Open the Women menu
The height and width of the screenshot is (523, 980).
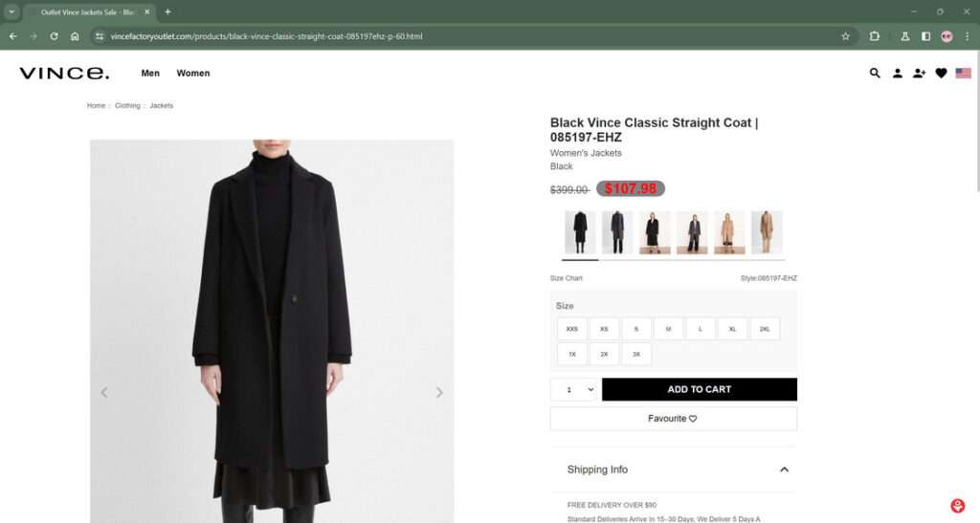point(193,73)
